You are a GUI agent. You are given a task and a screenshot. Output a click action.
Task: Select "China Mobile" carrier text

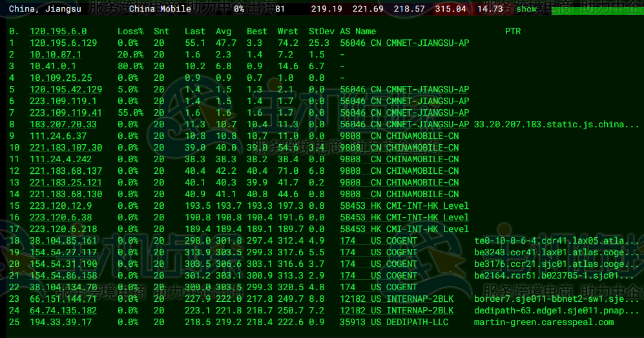coord(160,8)
